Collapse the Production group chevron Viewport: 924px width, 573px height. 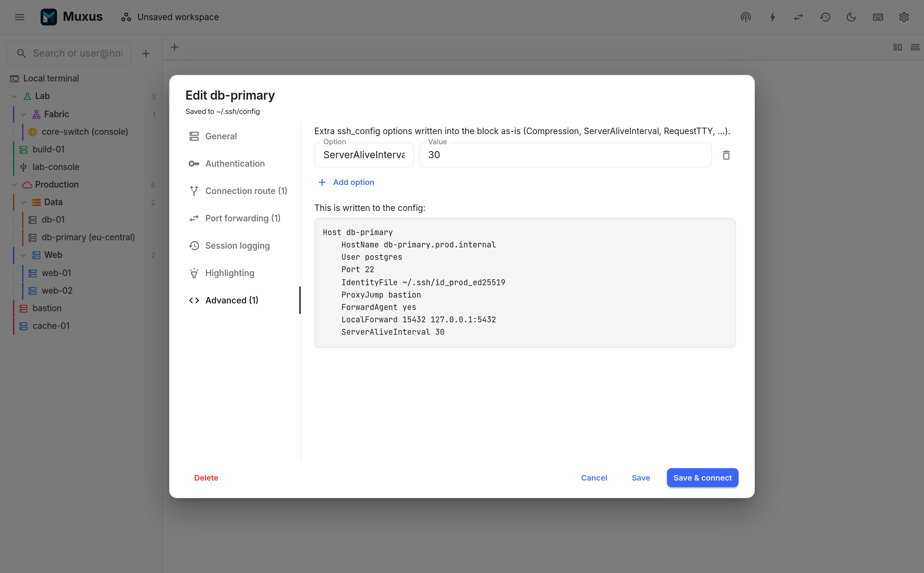tap(14, 185)
